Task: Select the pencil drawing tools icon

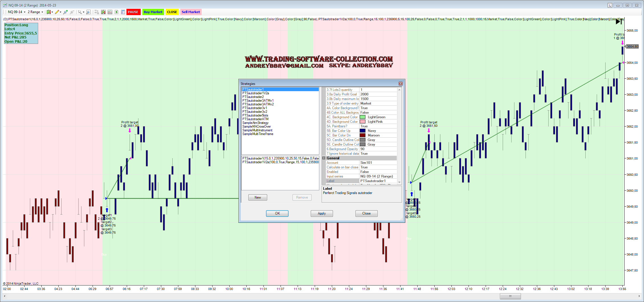Action: pyautogui.click(x=57, y=12)
